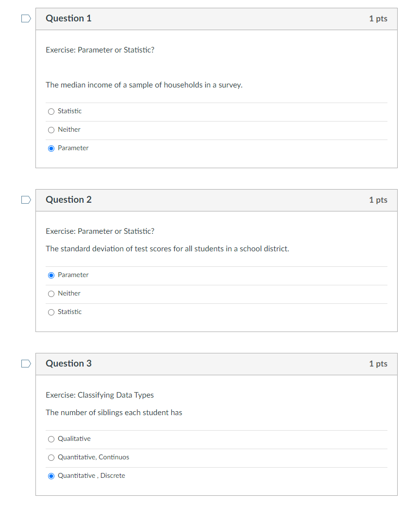Select Quantitative, Continuos option
Viewport: 420px width, 507px height.
[x=51, y=457]
